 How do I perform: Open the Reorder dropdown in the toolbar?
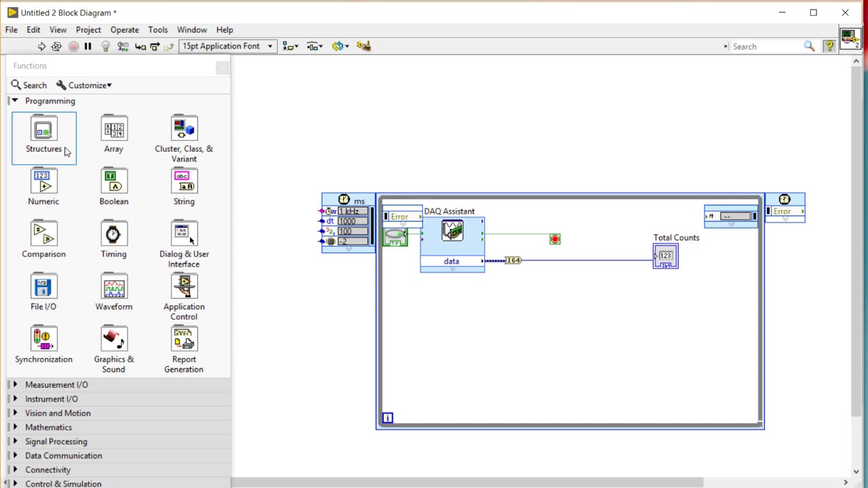coord(340,46)
